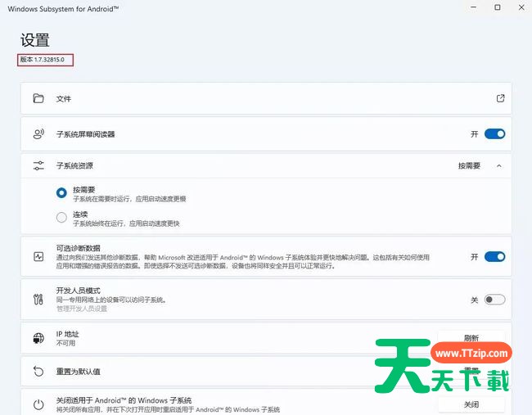This screenshot has height=415, width=532.
Task: Maximize the settings window
Action: pos(498,7)
